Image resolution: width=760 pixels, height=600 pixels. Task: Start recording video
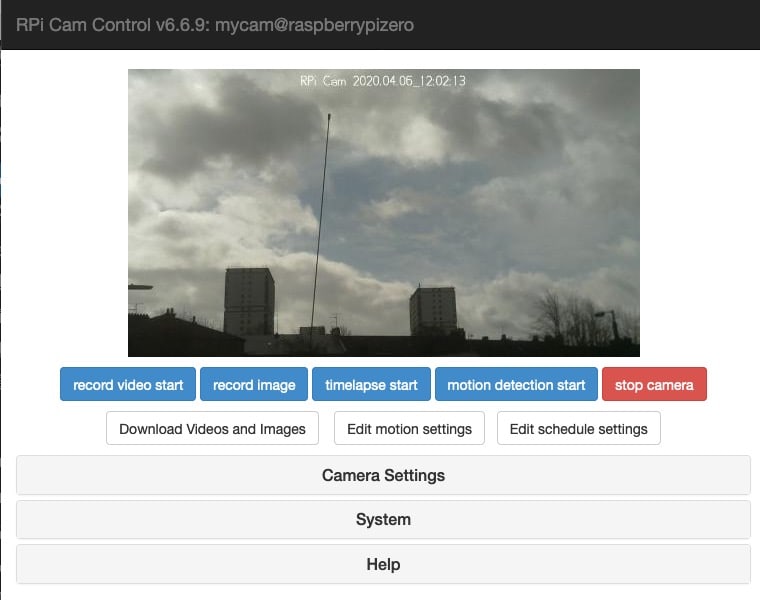[x=128, y=384]
